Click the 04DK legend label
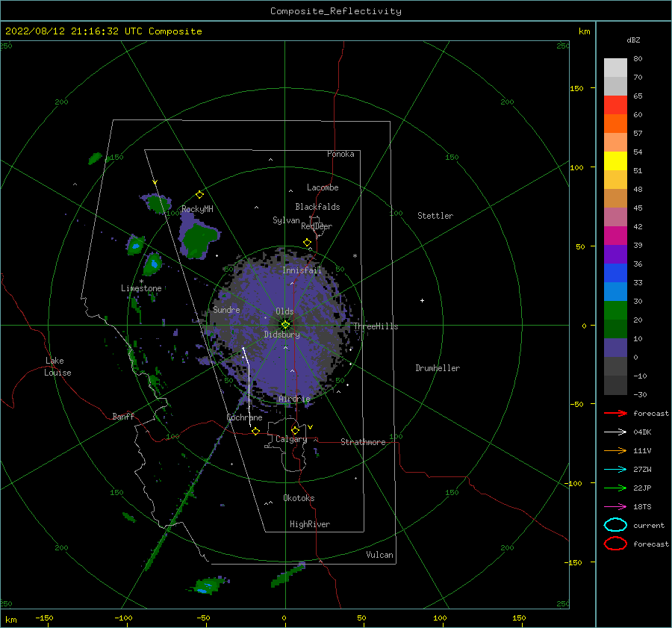 pyautogui.click(x=642, y=432)
